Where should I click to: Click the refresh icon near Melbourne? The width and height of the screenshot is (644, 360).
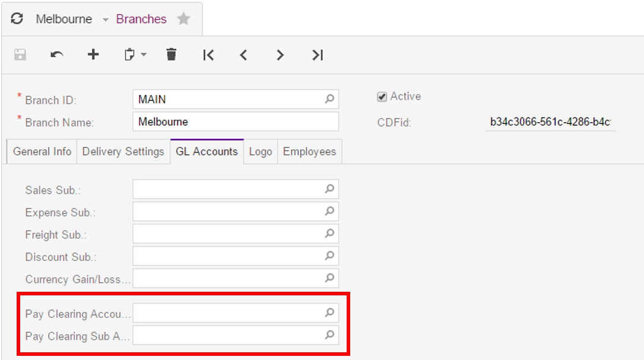(17, 18)
